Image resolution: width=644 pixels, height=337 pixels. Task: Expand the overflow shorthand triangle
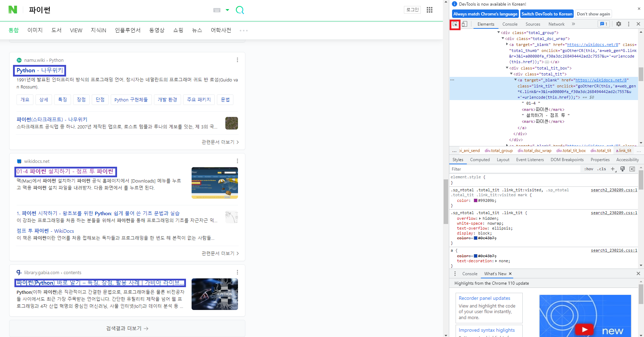pyautogui.click(x=480, y=218)
